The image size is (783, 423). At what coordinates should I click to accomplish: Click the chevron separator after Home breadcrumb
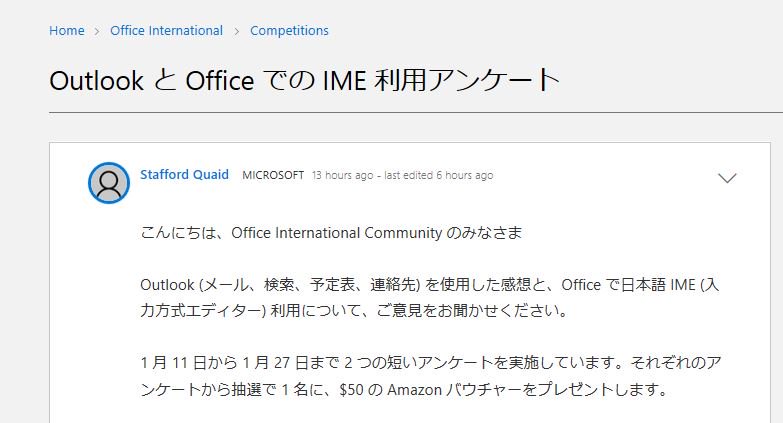point(97,31)
